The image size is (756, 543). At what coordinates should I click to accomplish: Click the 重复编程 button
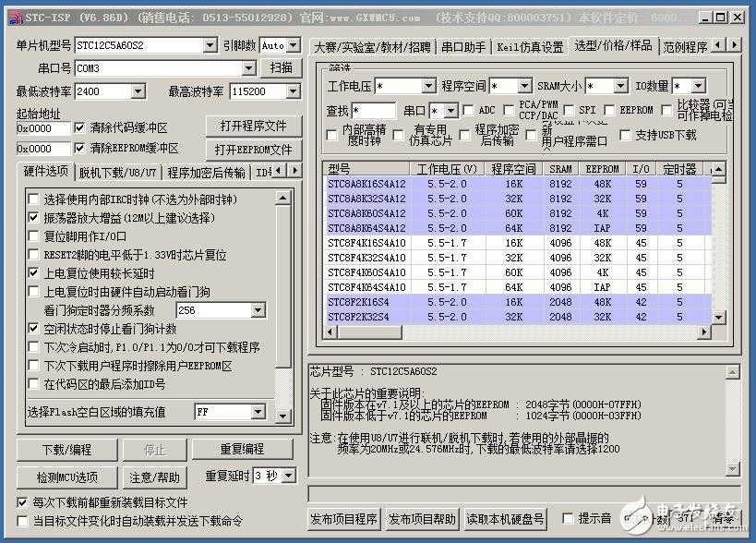pos(242,450)
